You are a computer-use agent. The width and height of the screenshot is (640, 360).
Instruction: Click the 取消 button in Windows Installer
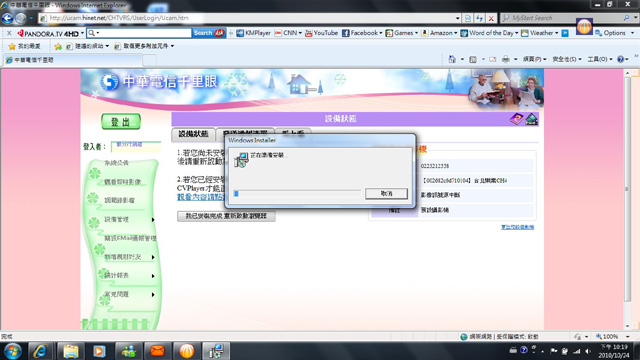(x=386, y=193)
